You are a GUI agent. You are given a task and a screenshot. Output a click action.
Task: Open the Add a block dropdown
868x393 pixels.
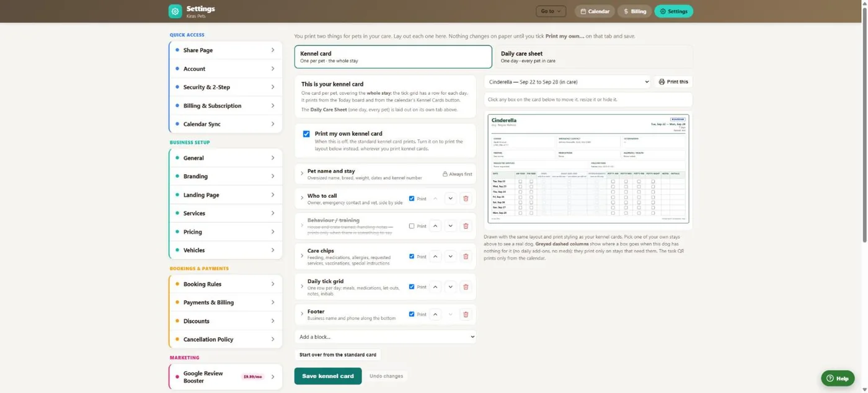coord(386,337)
